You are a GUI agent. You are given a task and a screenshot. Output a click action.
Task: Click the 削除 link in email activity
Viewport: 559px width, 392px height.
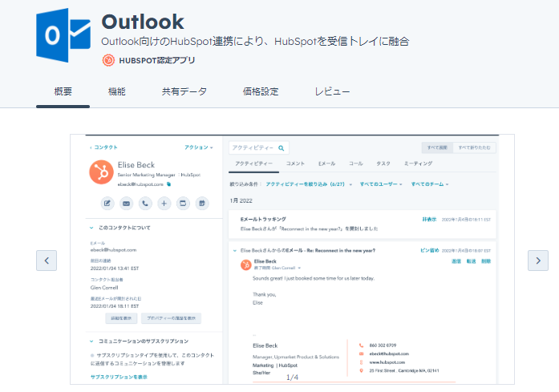pyautogui.click(x=486, y=261)
